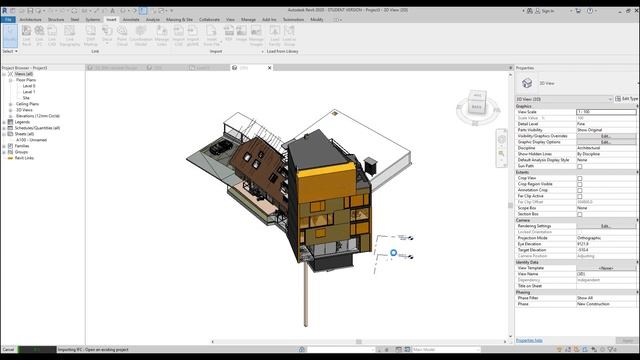Click the Link CAD ribbon icon
The width and height of the screenshot is (640, 360).
click(52, 36)
